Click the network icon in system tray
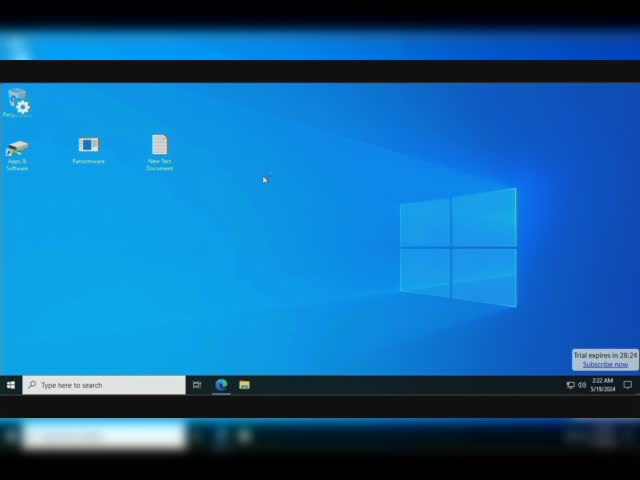This screenshot has width=640, height=480. (x=571, y=385)
